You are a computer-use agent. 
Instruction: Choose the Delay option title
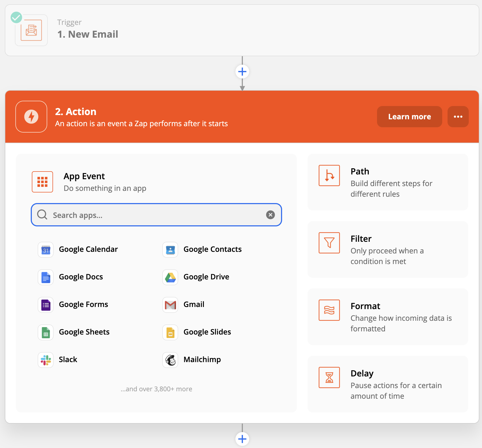coord(362,374)
